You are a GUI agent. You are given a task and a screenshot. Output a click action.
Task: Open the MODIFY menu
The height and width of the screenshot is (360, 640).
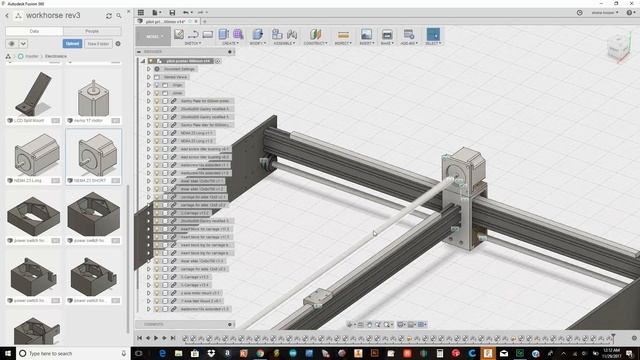258,43
